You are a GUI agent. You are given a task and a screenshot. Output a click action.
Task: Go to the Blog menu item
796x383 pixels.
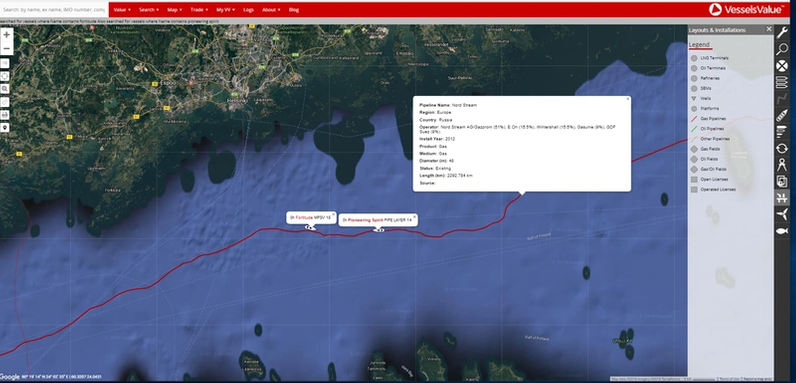coord(293,10)
